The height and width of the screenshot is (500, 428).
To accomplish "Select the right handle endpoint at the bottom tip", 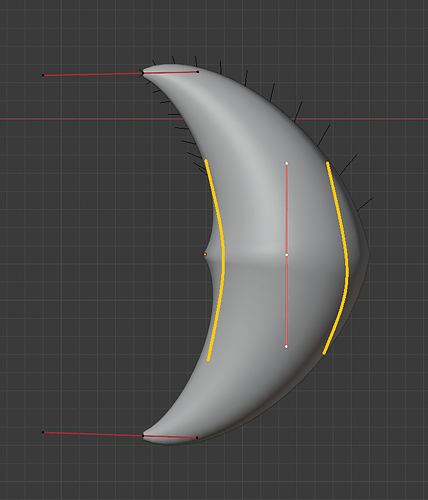I will (197, 438).
